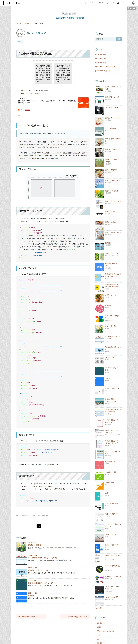The width and height of the screenshot is (138, 644).
Task: Open 課題12 - IKECODE article
Action: click(111, 108)
